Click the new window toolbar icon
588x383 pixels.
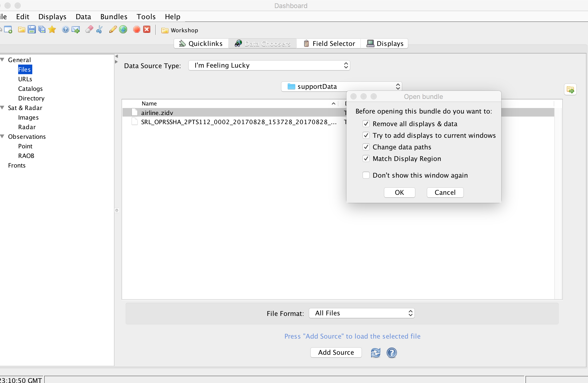pos(8,30)
